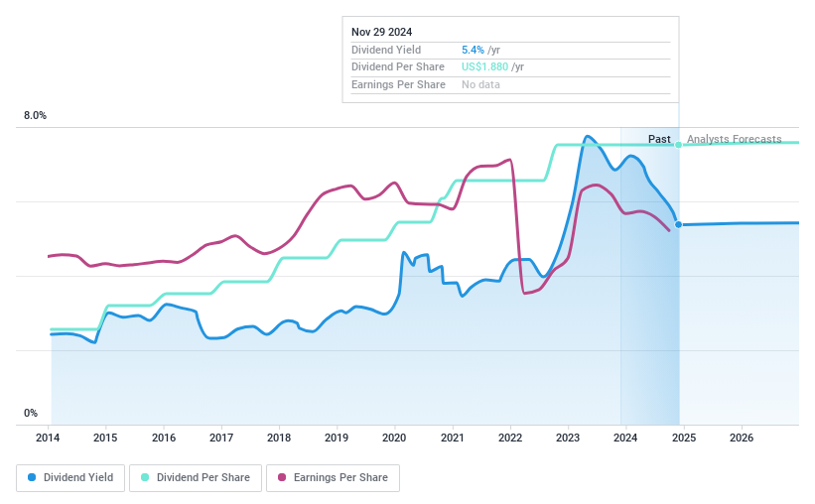The width and height of the screenshot is (815, 504).
Task: Click the teal Dividend Per Share marker dot
Action: (x=678, y=145)
